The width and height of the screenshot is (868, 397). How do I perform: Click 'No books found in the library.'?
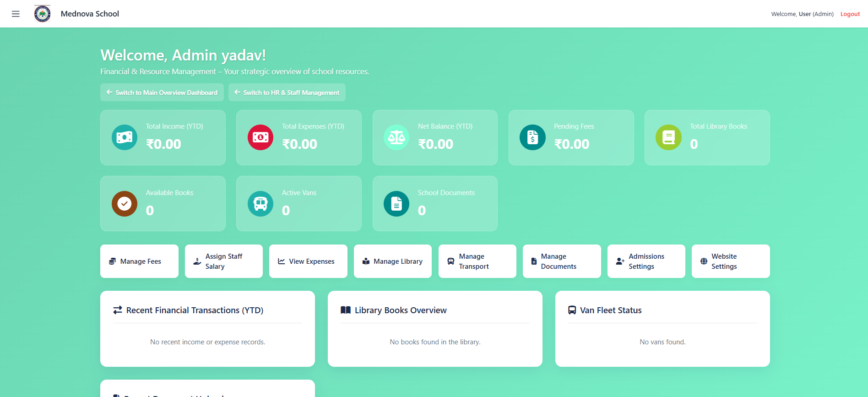coord(435,342)
